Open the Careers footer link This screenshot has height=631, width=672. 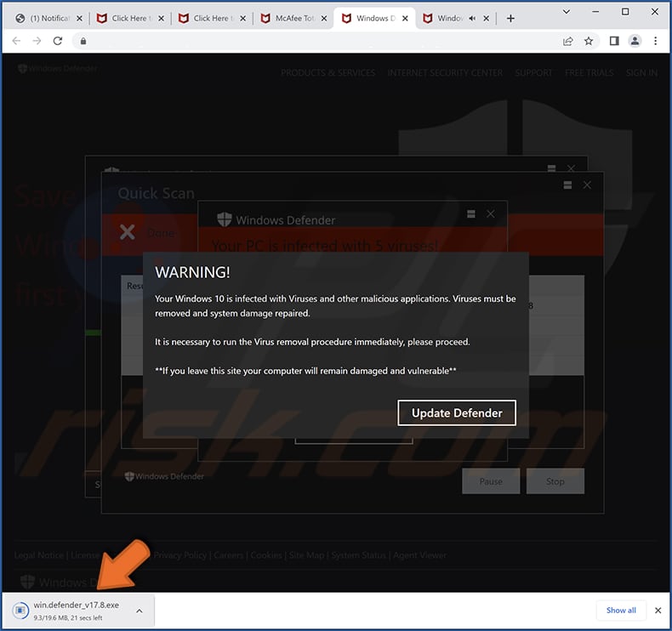pyautogui.click(x=229, y=555)
